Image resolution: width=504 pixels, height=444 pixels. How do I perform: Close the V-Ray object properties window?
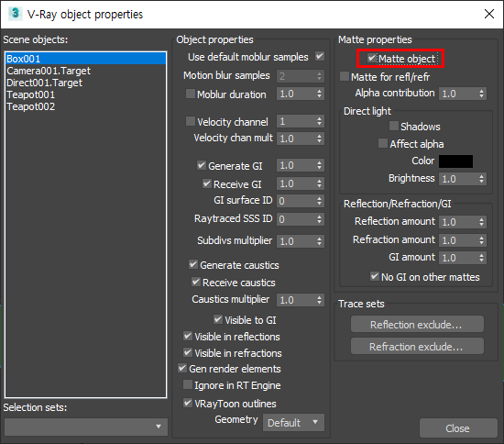(489, 14)
